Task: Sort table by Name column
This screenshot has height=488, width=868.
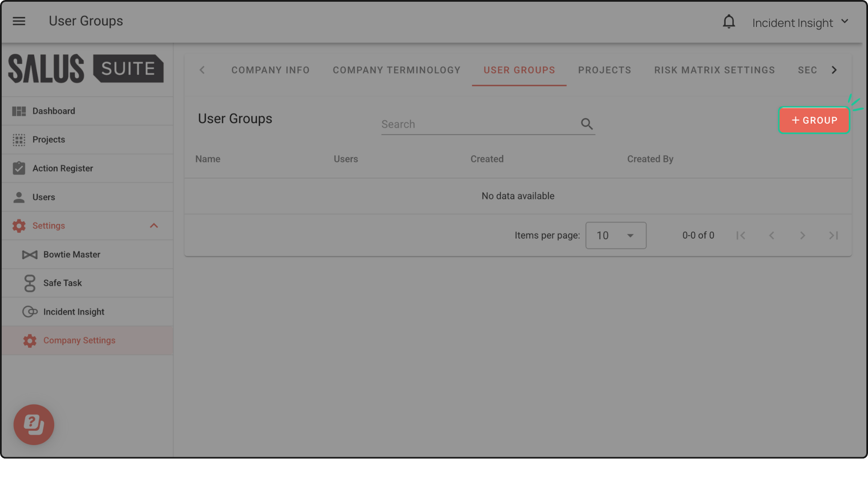Action: (x=208, y=159)
